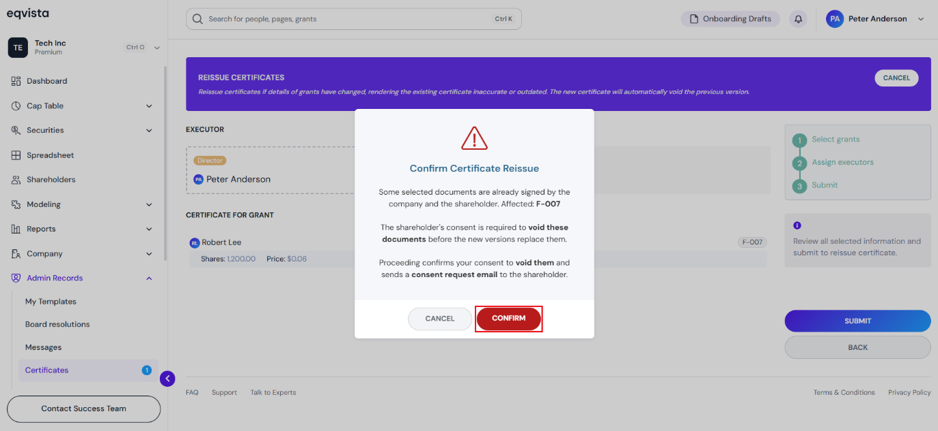Collapse the sidebar with purple arrow button
938x431 pixels.
pos(168,378)
